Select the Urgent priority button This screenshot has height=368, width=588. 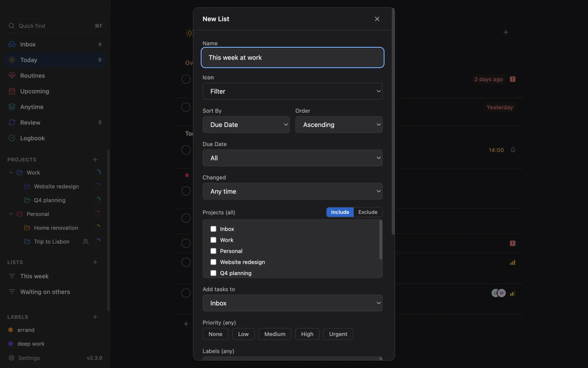pos(338,334)
